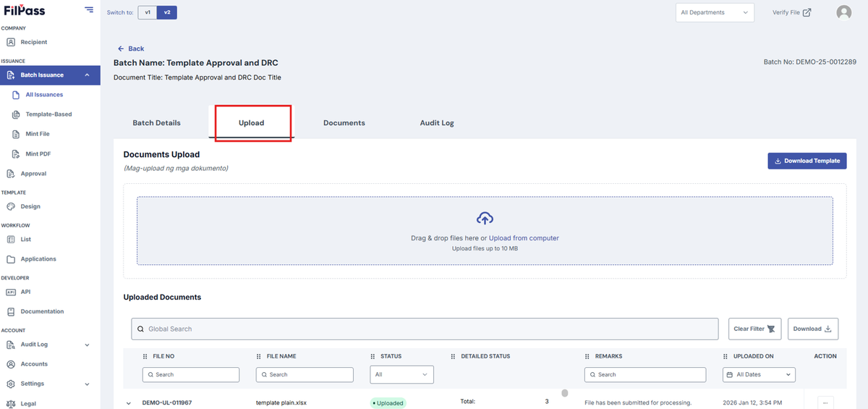The image size is (868, 409).
Task: Collapse the sidebar with the menu icon
Action: point(88,9)
